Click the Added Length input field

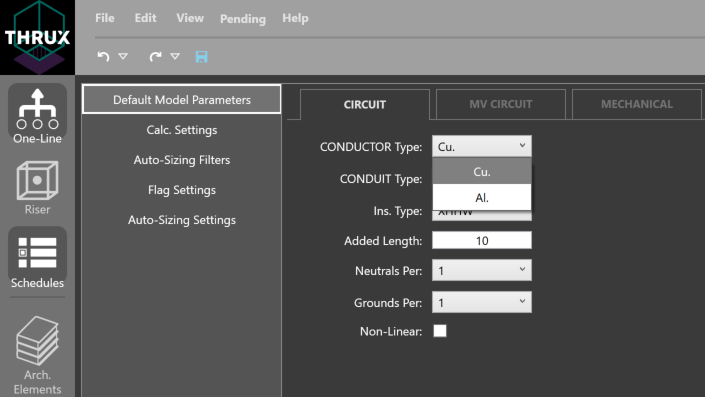[482, 241]
